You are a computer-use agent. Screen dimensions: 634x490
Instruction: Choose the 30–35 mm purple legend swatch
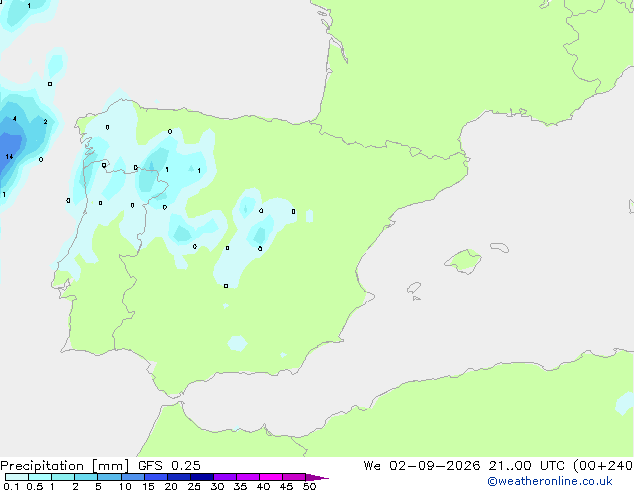(225, 477)
